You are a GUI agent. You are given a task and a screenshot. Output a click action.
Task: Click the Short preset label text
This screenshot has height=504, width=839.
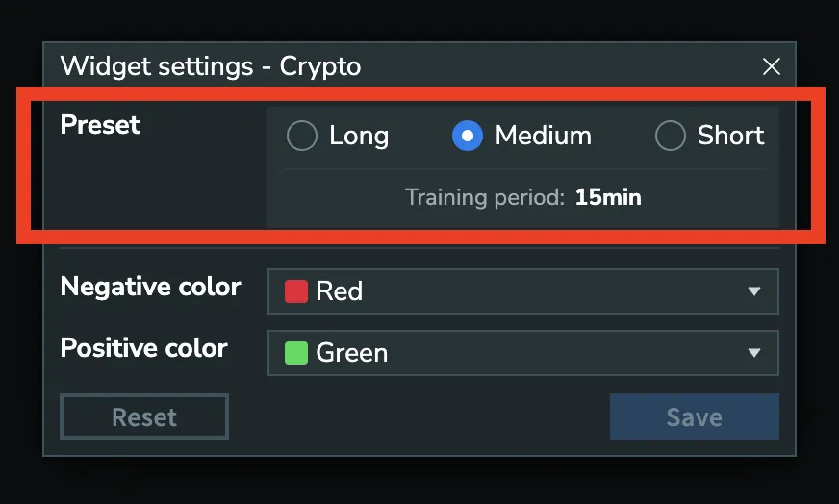pyautogui.click(x=730, y=137)
